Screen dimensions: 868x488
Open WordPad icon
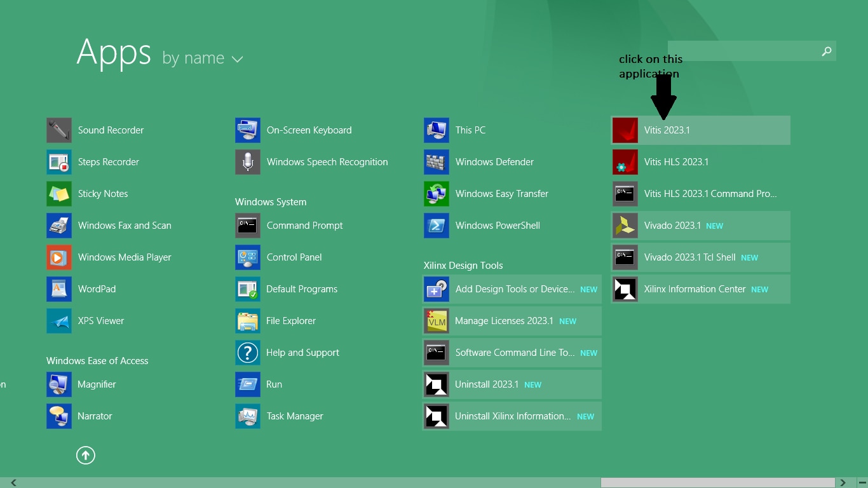[59, 289]
